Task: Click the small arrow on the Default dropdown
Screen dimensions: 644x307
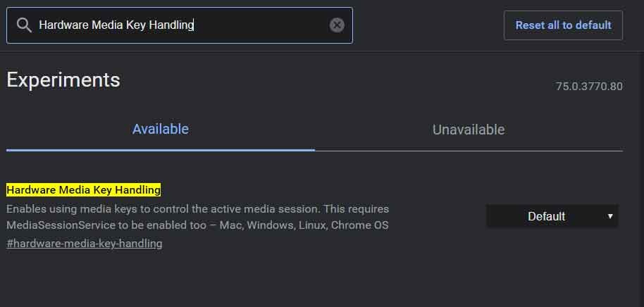Action: coord(610,216)
